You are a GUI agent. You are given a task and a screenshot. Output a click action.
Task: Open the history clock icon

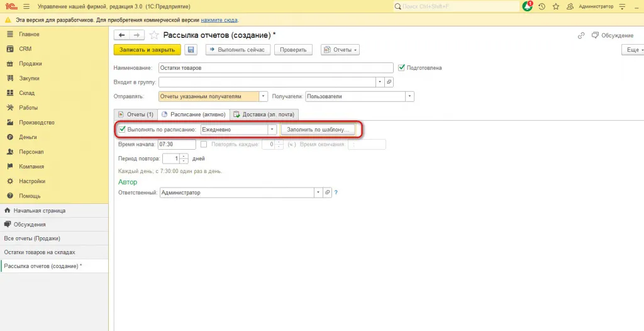[x=541, y=6]
